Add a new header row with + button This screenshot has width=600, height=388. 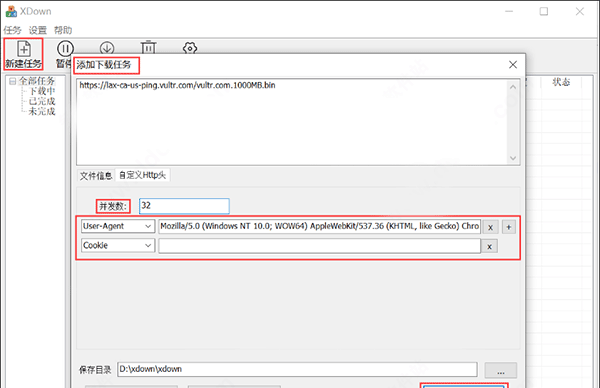click(x=509, y=227)
